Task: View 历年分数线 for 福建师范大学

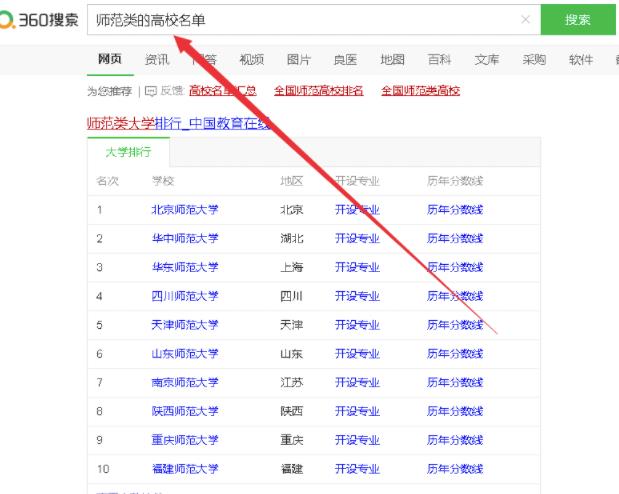Action: pos(455,469)
